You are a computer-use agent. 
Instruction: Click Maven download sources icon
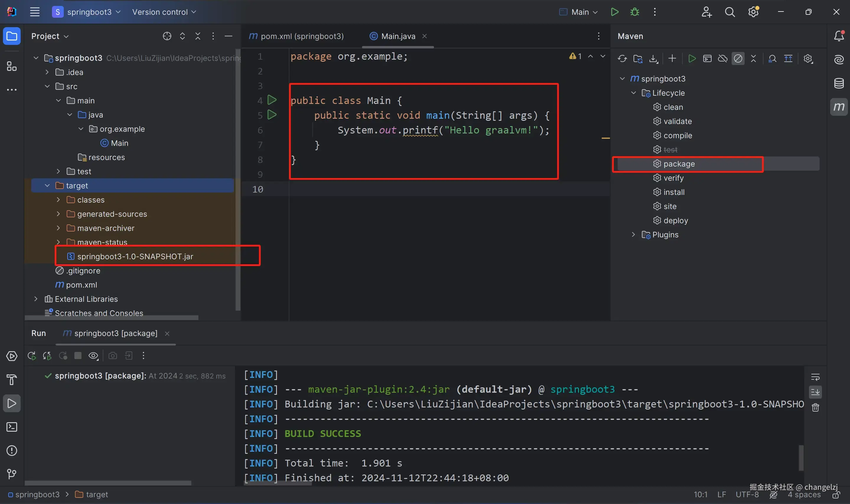click(653, 59)
